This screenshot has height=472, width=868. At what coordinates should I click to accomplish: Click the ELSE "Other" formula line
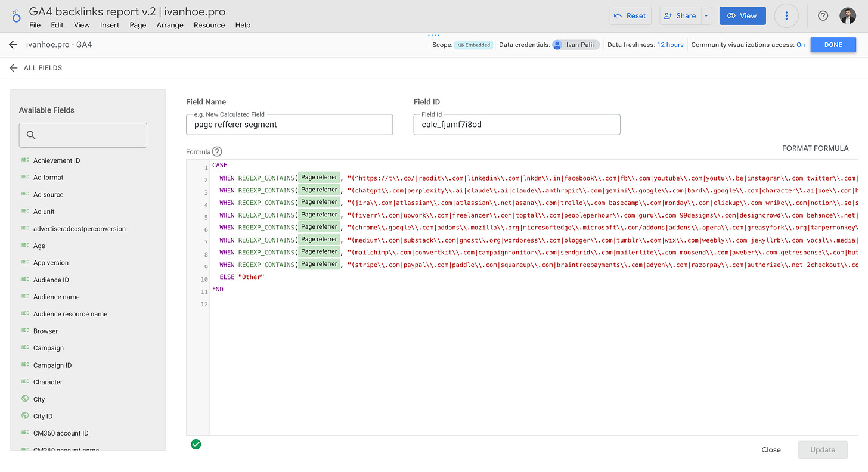point(241,277)
